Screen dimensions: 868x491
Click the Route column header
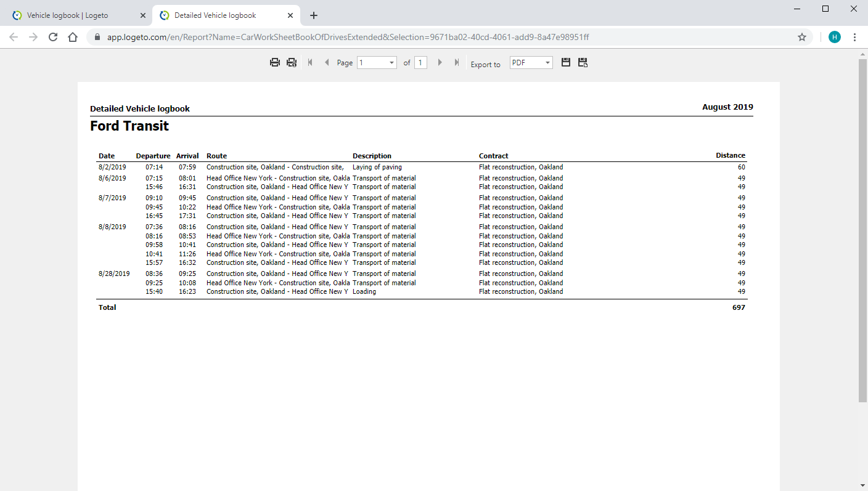(216, 156)
